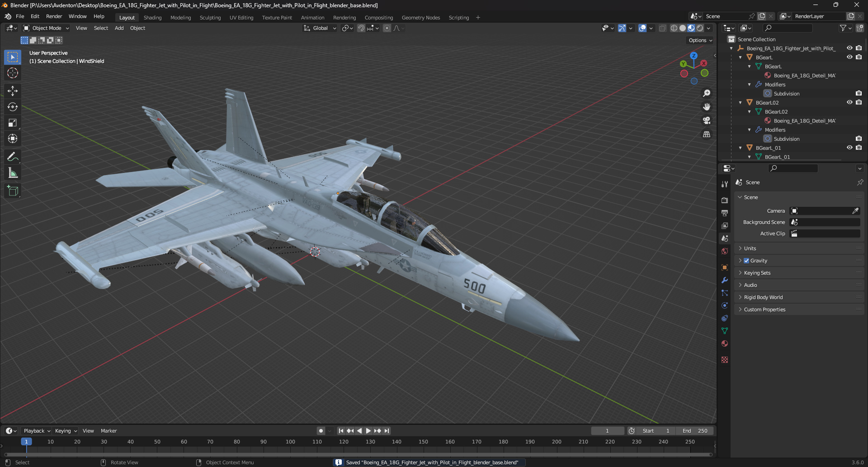This screenshot has width=868, height=467.
Task: Switch to solid viewport shading
Action: (x=683, y=28)
